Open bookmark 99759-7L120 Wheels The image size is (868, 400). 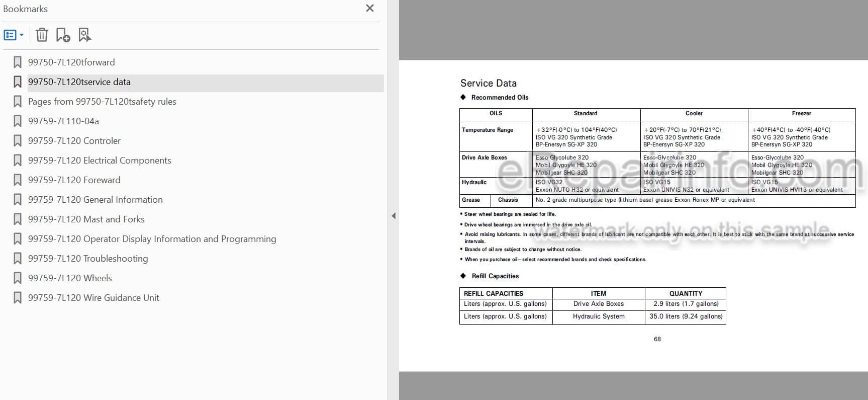tap(70, 278)
